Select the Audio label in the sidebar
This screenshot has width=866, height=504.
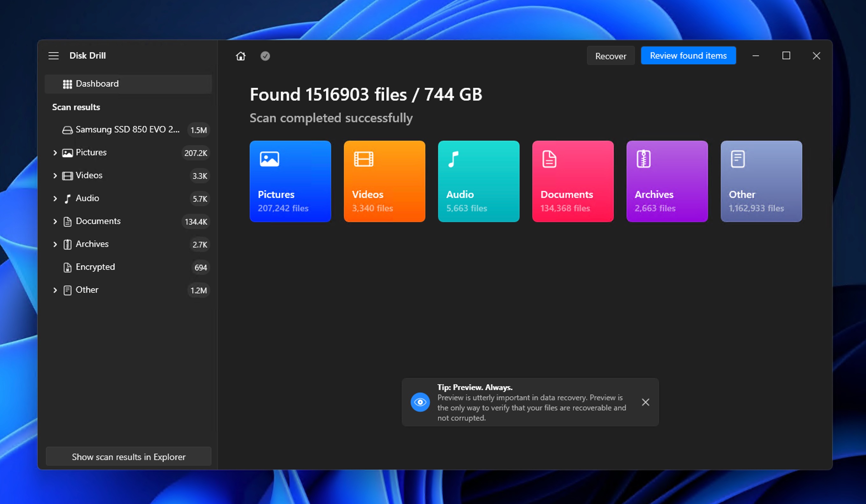pyautogui.click(x=87, y=198)
